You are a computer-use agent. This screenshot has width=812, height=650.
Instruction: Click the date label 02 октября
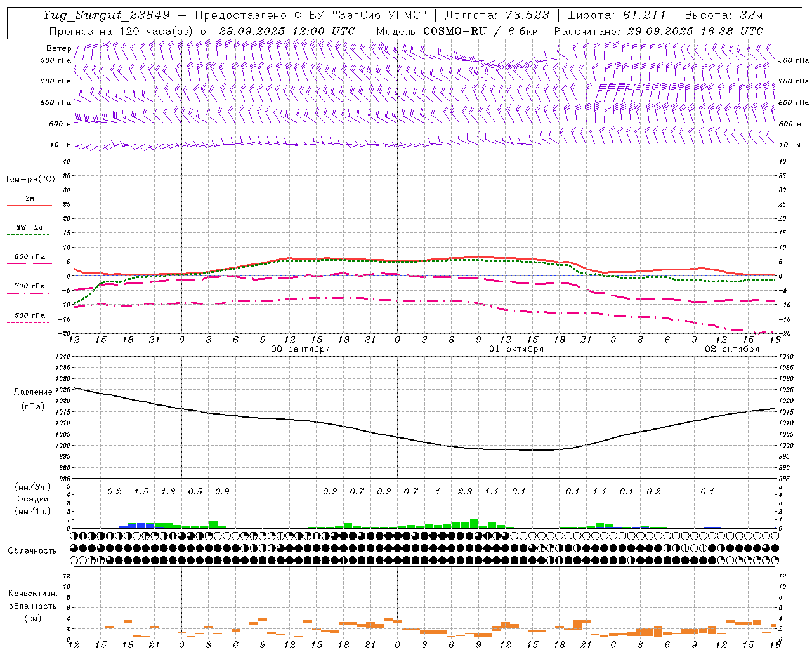point(731,349)
